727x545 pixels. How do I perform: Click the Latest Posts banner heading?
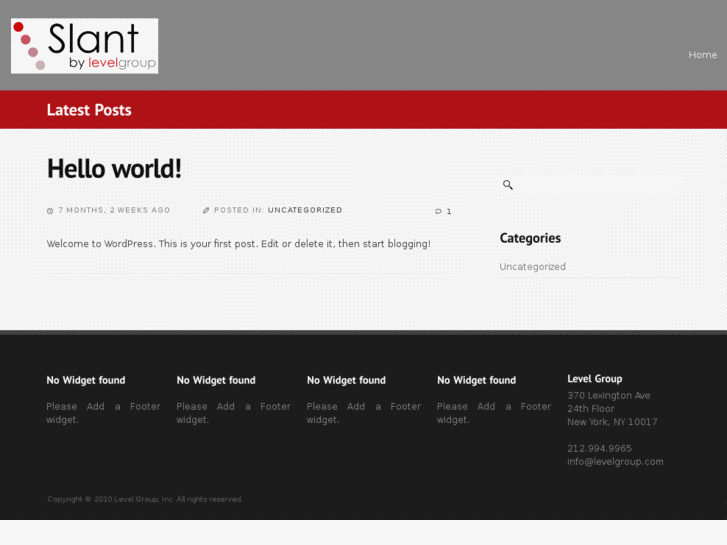[x=89, y=110]
